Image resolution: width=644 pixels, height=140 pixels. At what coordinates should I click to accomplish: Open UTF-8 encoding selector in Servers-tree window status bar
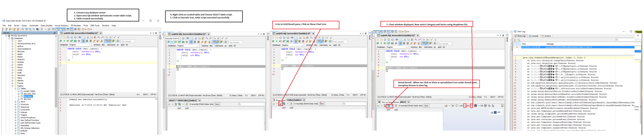(x=153, y=95)
